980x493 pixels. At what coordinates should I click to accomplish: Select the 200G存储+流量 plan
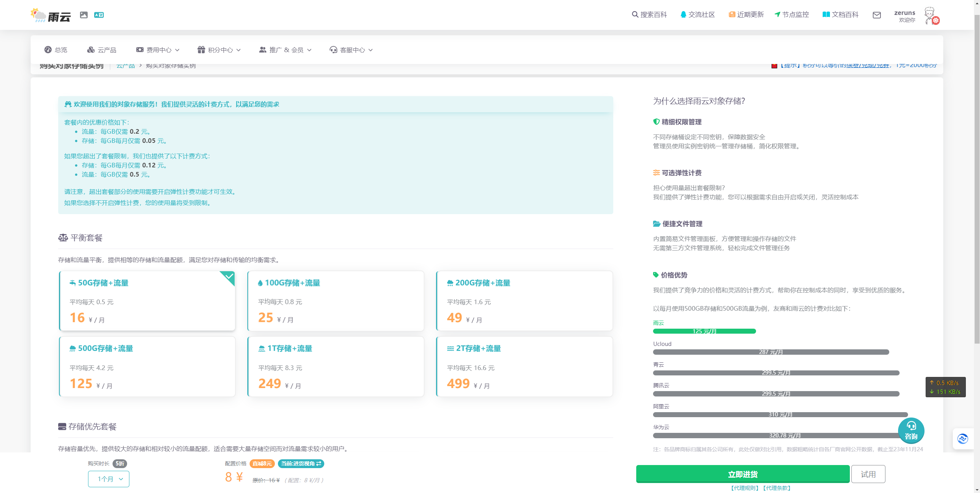click(x=524, y=301)
